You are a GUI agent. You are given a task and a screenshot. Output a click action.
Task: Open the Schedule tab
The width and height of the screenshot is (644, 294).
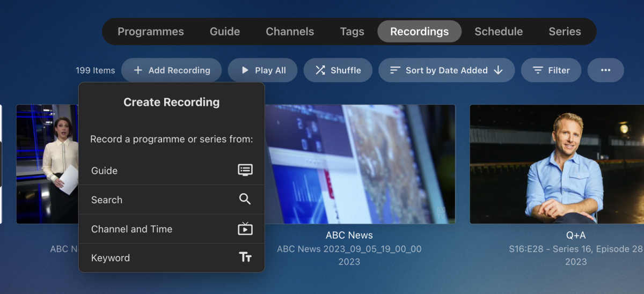click(499, 32)
